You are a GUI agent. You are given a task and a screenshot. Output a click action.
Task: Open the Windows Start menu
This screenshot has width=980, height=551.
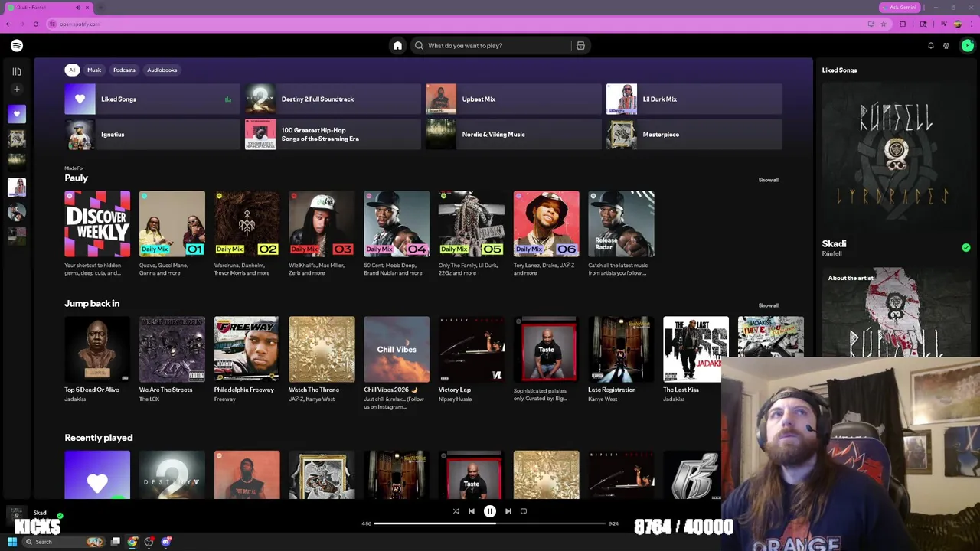point(12,542)
